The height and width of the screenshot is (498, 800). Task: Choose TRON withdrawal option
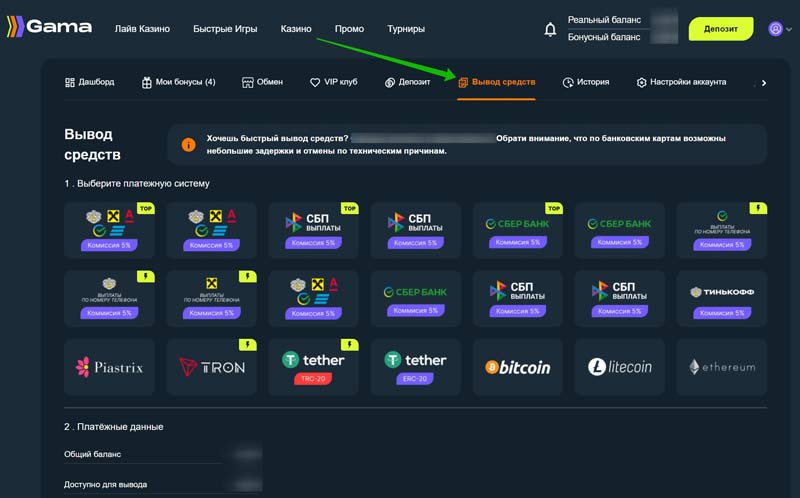(x=211, y=367)
